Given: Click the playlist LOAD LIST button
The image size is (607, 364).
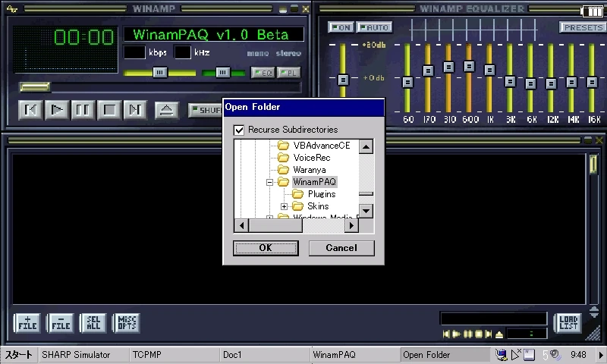Looking at the screenshot, I should click(x=568, y=323).
